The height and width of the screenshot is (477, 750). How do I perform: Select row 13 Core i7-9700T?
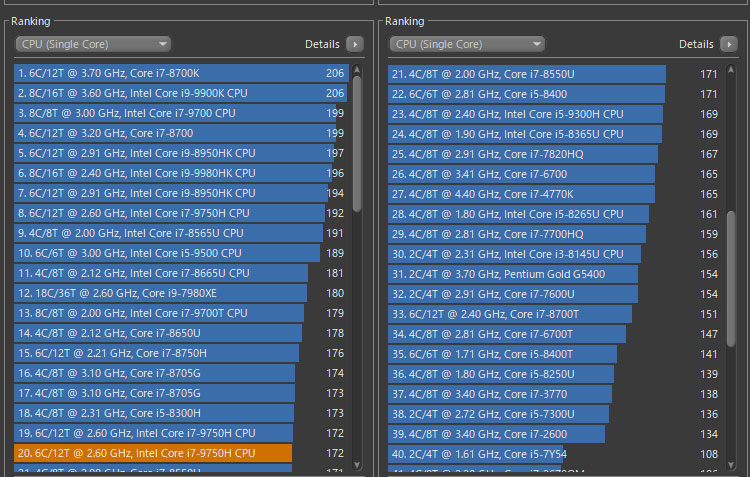pyautogui.click(x=181, y=313)
